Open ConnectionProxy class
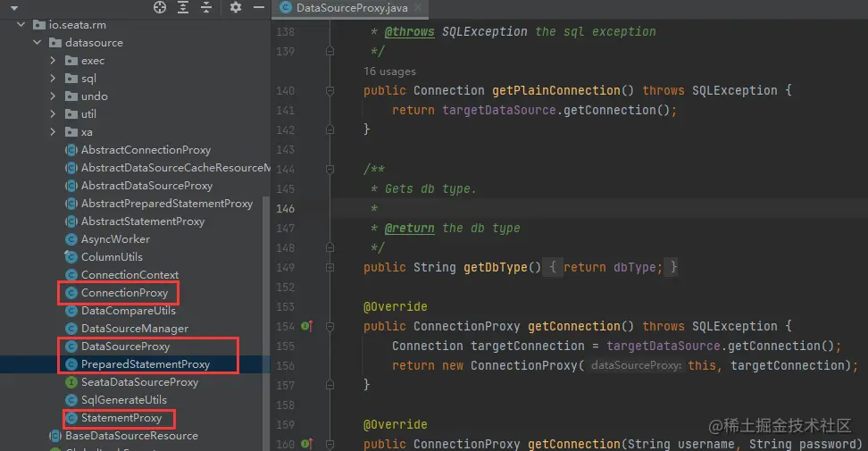This screenshot has height=451, width=868. coord(124,293)
